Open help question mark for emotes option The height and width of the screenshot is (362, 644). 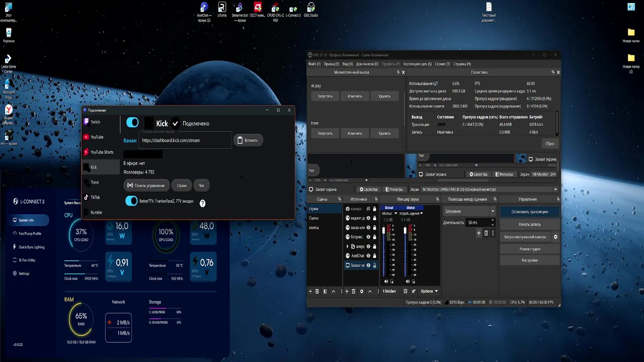click(x=202, y=203)
